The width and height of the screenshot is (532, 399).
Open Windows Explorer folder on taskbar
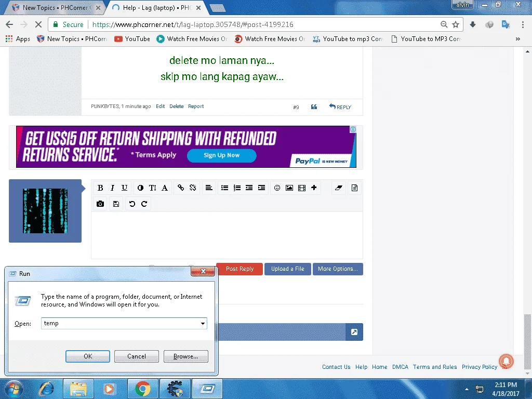[x=78, y=389]
